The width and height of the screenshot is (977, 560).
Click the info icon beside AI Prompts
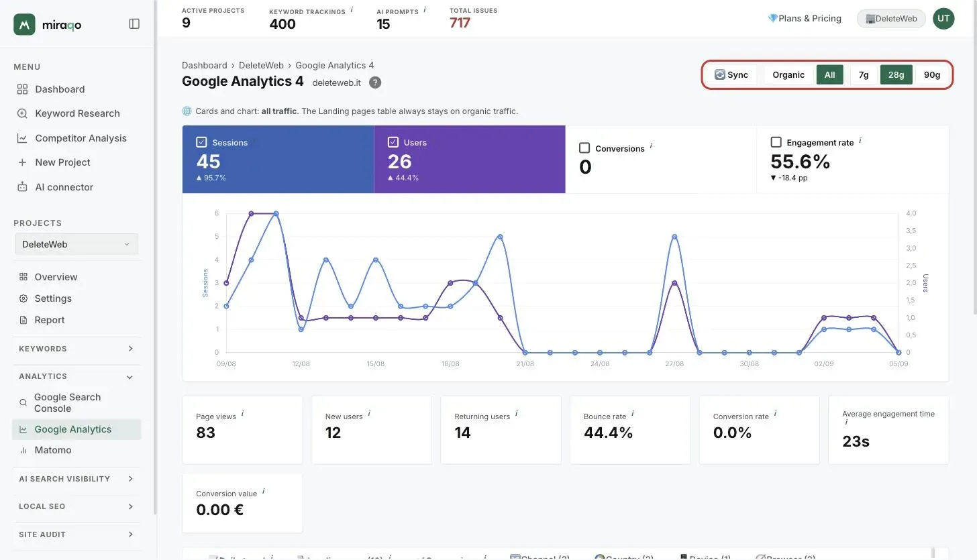[x=425, y=10]
